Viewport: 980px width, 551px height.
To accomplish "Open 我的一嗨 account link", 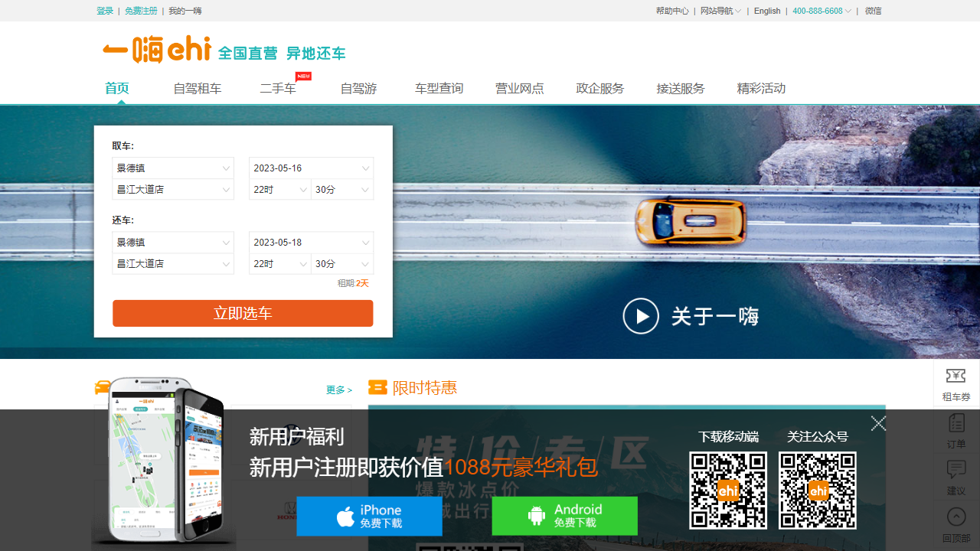I will [x=185, y=11].
